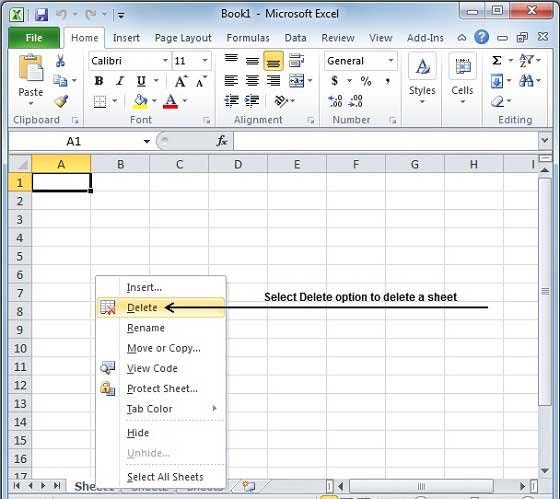Select Top Align in Alignment group
This screenshot has height=499, width=560.
pos(231,60)
